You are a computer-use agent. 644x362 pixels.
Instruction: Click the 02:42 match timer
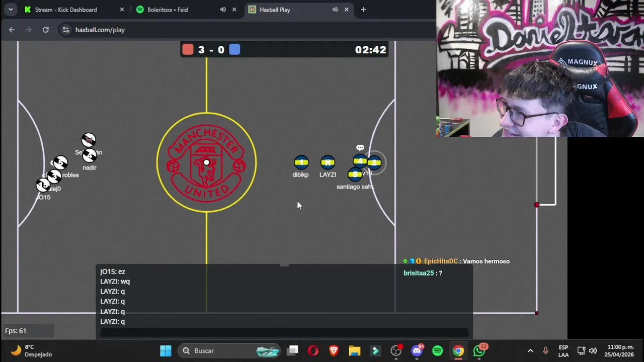pos(371,50)
